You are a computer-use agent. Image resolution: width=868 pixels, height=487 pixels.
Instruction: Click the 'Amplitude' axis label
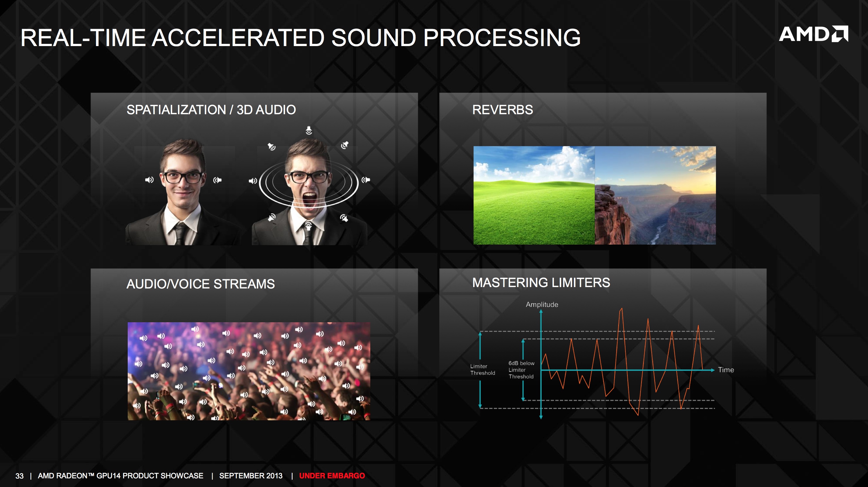click(x=542, y=304)
